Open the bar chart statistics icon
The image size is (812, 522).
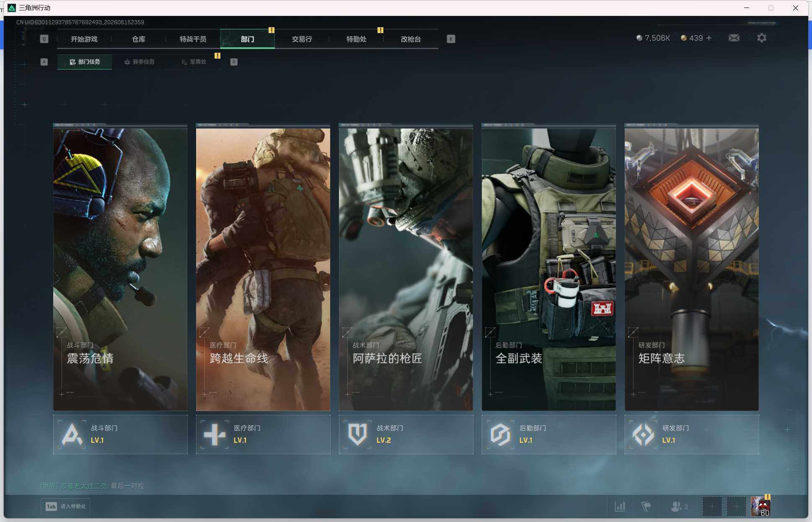[x=620, y=507]
